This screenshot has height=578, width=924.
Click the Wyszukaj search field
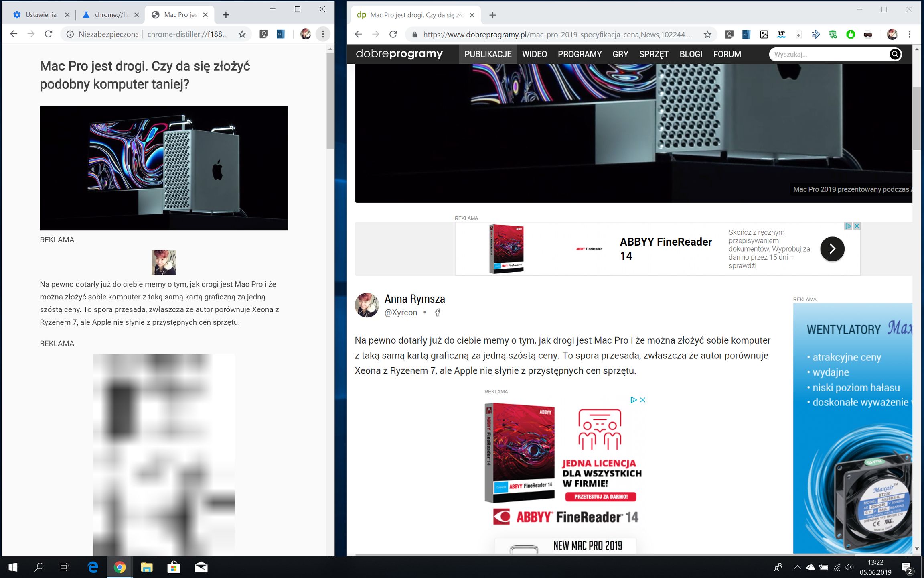click(x=826, y=54)
